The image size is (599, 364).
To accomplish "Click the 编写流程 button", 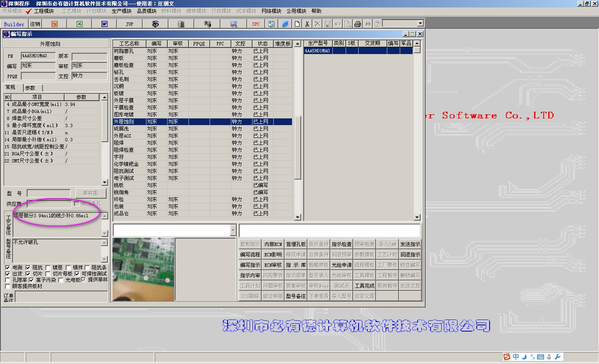I will [x=250, y=255].
